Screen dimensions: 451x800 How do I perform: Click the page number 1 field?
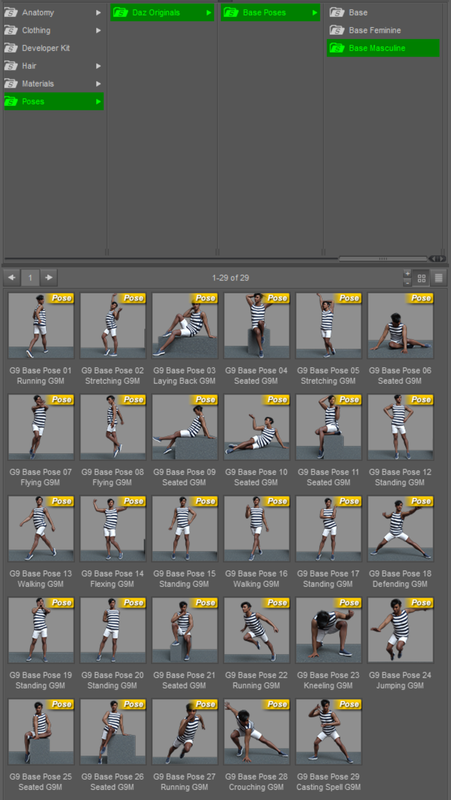pos(30,278)
